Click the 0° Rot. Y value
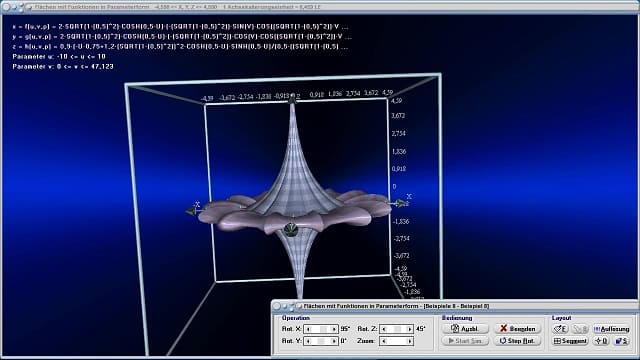The height and width of the screenshot is (360, 640). coord(344,341)
